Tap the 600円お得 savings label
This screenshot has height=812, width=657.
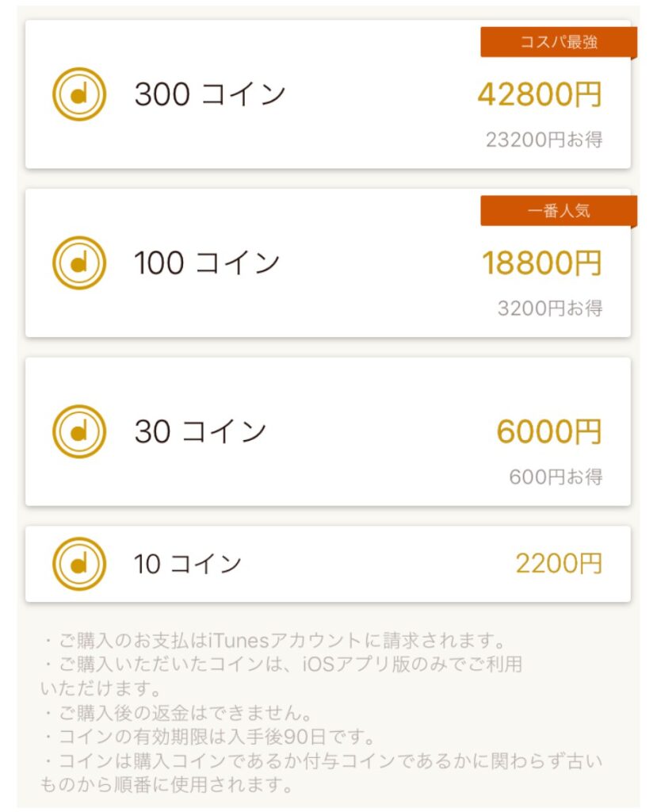[x=556, y=477]
